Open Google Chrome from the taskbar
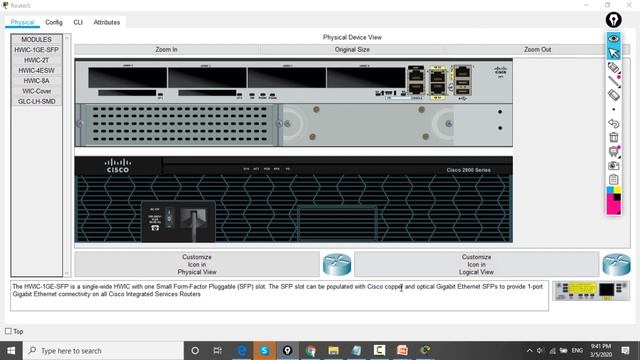The image size is (640, 360). tap(311, 351)
